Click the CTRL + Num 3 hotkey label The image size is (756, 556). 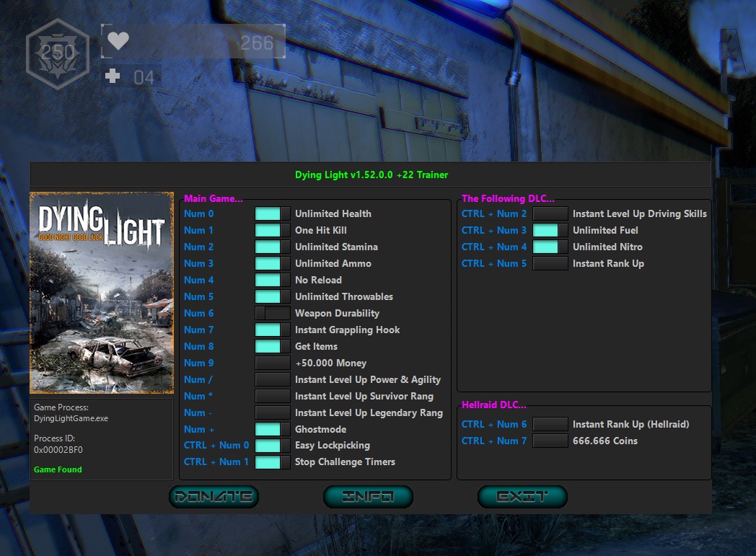pos(493,230)
